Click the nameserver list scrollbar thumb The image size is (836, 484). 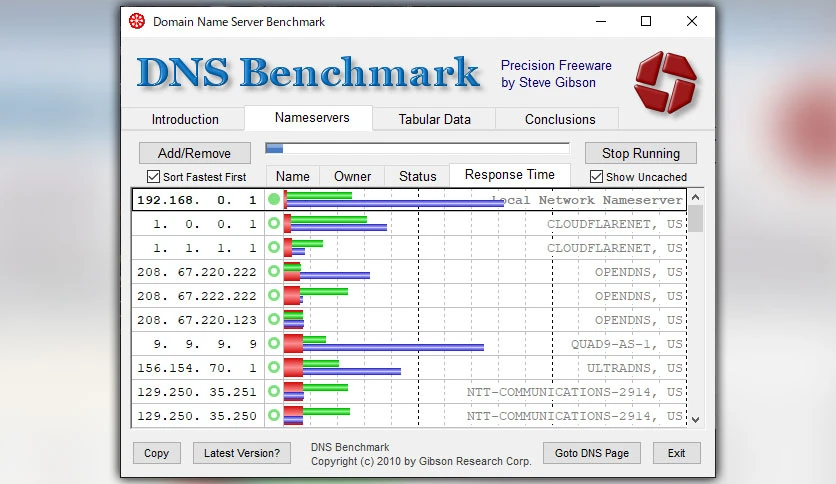pos(695,219)
